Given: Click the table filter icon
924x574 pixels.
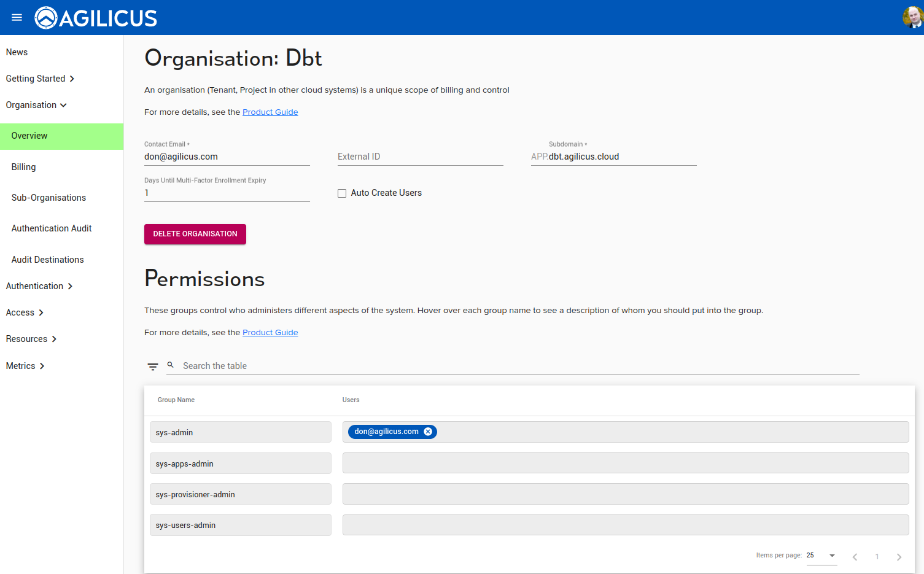Looking at the screenshot, I should pyautogui.click(x=153, y=367).
